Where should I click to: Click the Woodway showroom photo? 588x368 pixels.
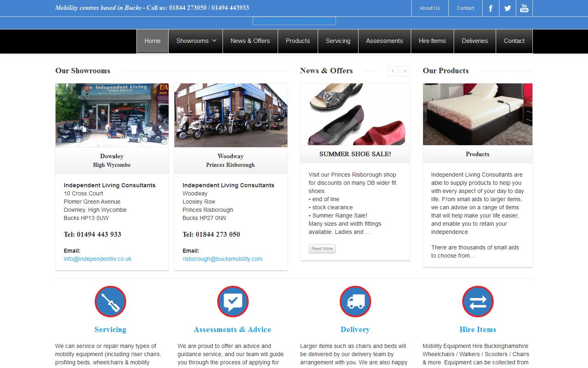pos(231,115)
